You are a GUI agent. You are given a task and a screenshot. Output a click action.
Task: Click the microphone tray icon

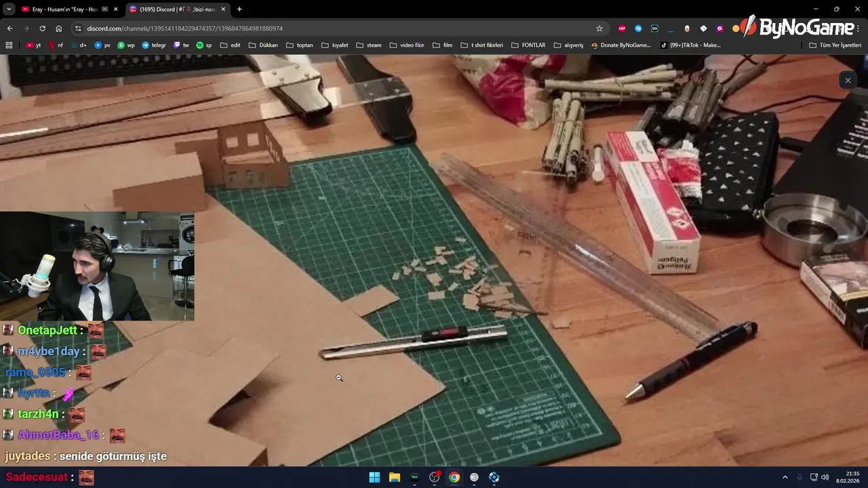point(800,477)
